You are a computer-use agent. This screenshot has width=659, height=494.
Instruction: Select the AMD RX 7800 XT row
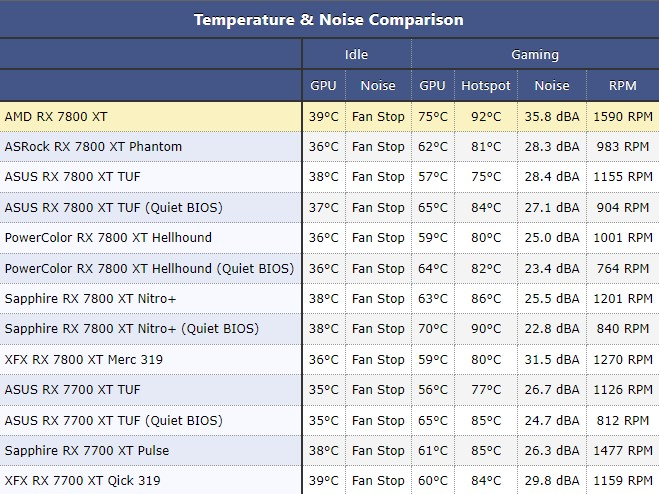click(330, 116)
